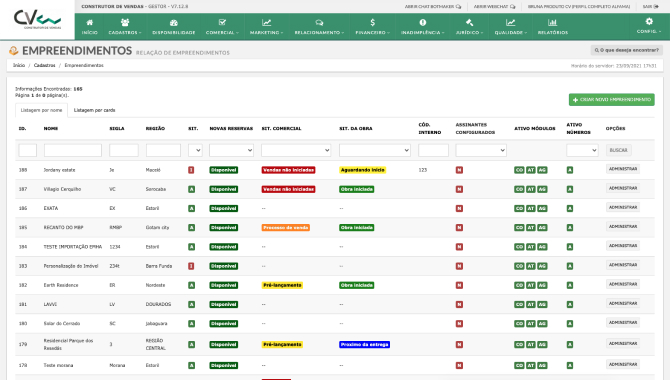
Task: Click green A status icon for Villagio Cerquilho
Action: (191, 189)
